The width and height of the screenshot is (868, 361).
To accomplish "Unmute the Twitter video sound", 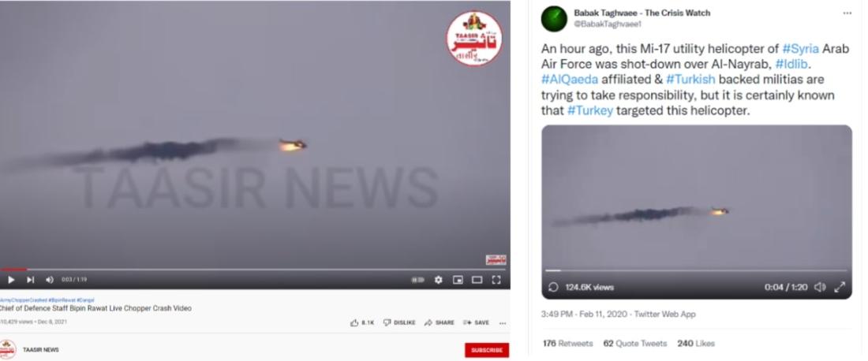I will [820, 287].
